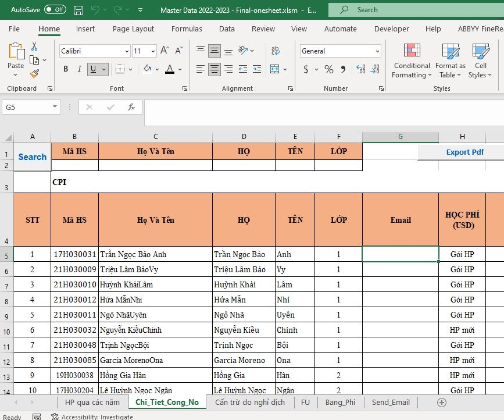
Task: Toggle AutoSave switch
Action: coord(55,10)
